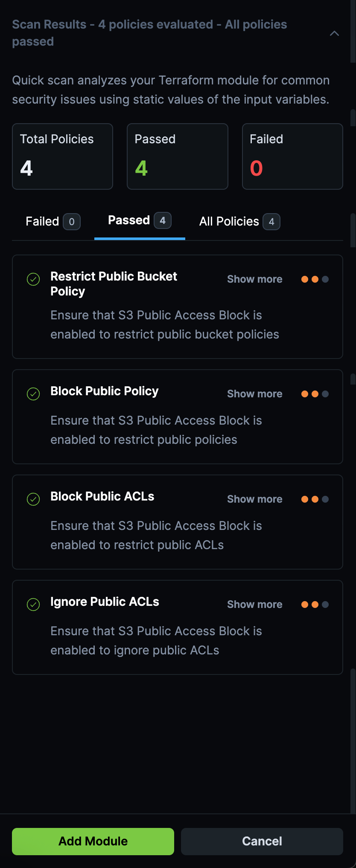The image size is (356, 868).
Task: Click the severity dots on Block Public ACLs
Action: coord(314,499)
